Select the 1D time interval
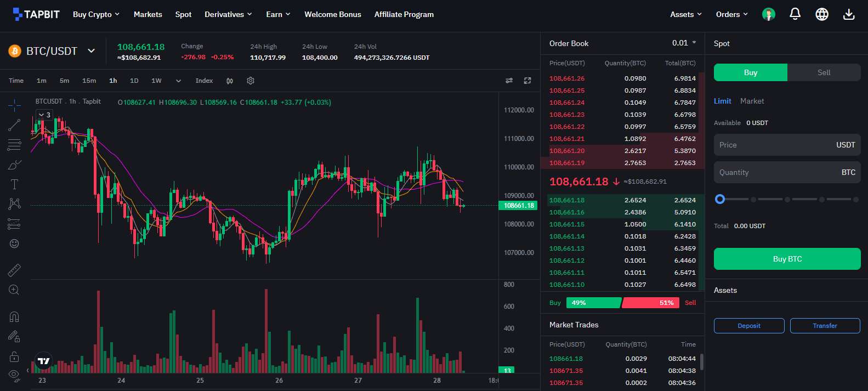868x391 pixels. pos(134,81)
